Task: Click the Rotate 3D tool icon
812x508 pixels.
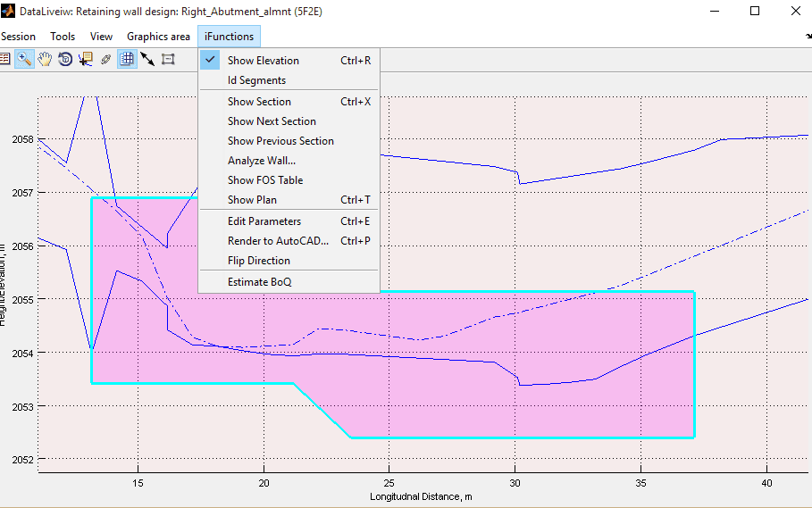Action: click(65, 59)
